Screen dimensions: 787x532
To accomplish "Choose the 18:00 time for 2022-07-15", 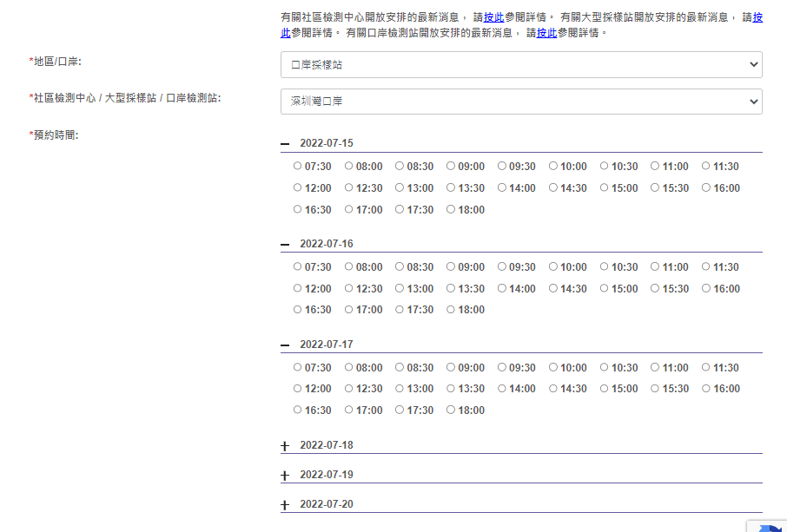I will pyautogui.click(x=451, y=209).
